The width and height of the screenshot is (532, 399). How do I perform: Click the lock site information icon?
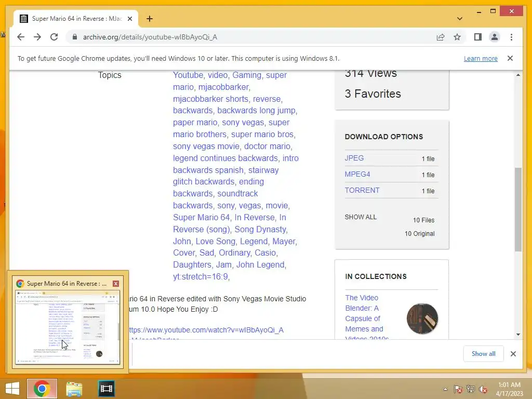[75, 37]
